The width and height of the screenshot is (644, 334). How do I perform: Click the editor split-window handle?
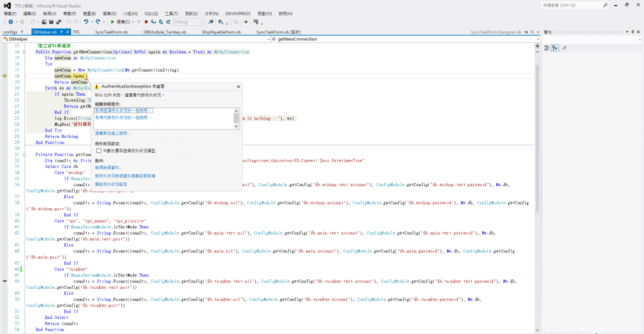[x=537, y=46]
